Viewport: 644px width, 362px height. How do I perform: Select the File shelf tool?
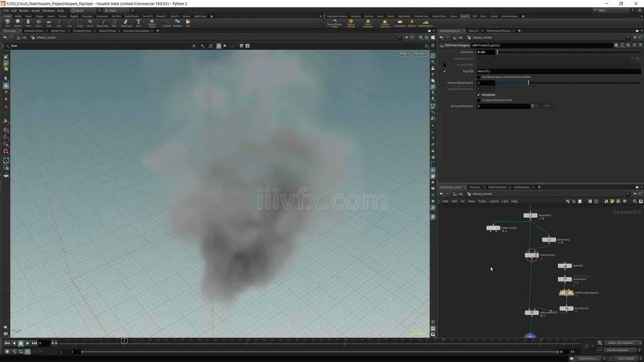tap(188, 23)
